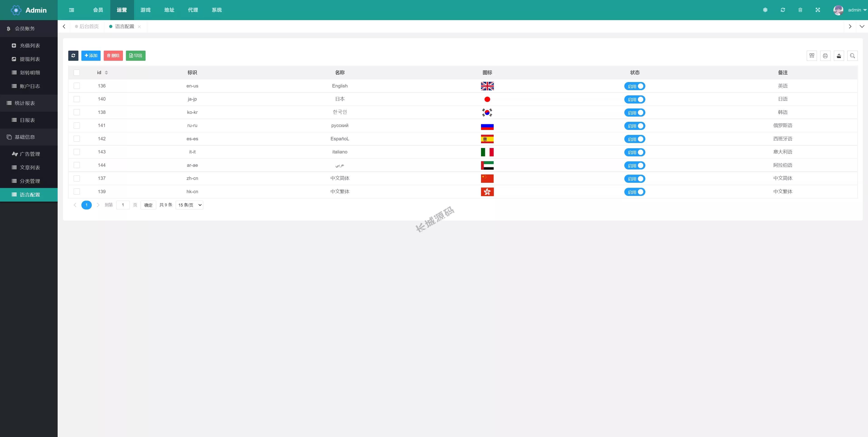868x437 pixels.
Task: Open 日报表 in the sidebar
Action: [29, 120]
